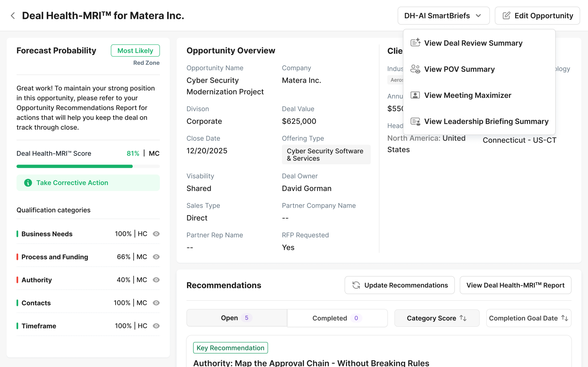Viewport: 588px width, 367px height.
Task: Toggle eye icon for Business Needs
Action: [x=156, y=234]
